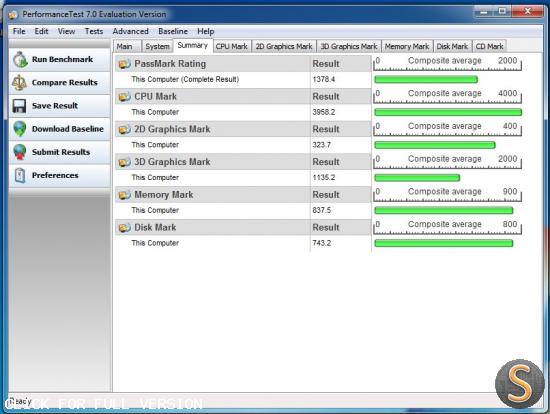Click the 323.7 2D Graphics result value
The height and width of the screenshot is (414, 550).
321,145
